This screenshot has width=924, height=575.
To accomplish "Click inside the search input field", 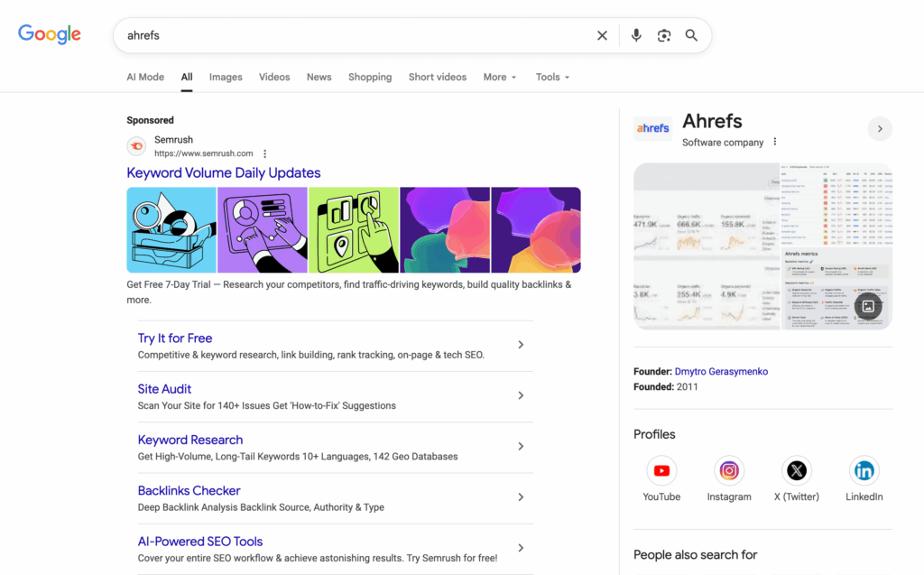I will pyautogui.click(x=361, y=35).
